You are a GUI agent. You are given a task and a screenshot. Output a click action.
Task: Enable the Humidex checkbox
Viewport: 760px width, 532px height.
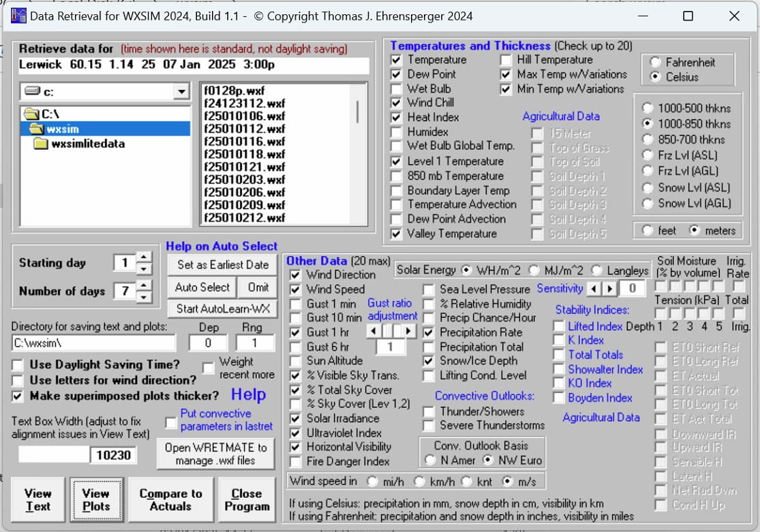point(397,131)
